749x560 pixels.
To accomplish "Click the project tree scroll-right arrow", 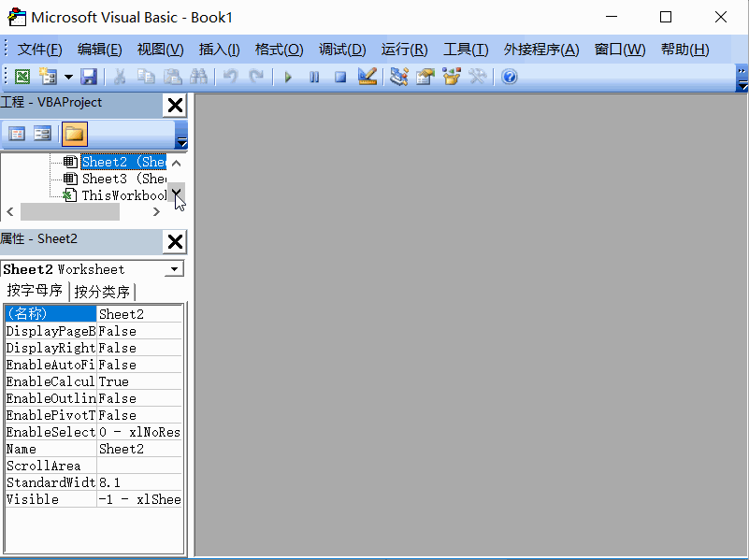I will point(156,211).
